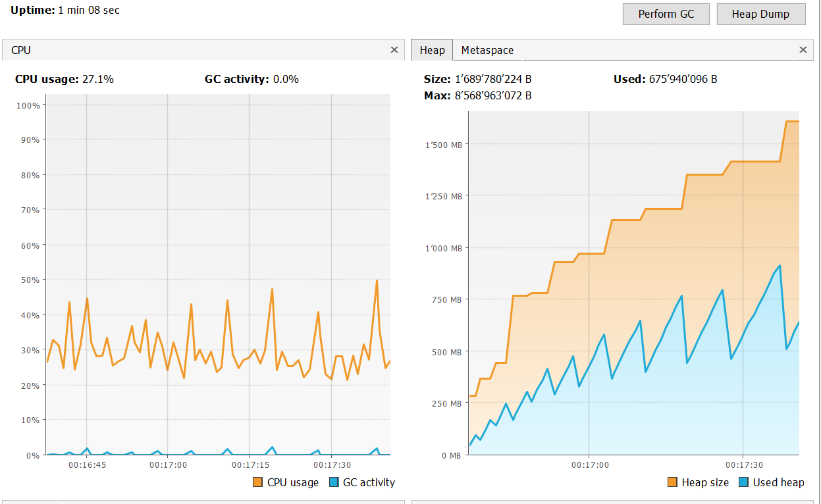Switch to the Metaspace tab
This screenshot has height=504, width=821.
pyautogui.click(x=487, y=50)
